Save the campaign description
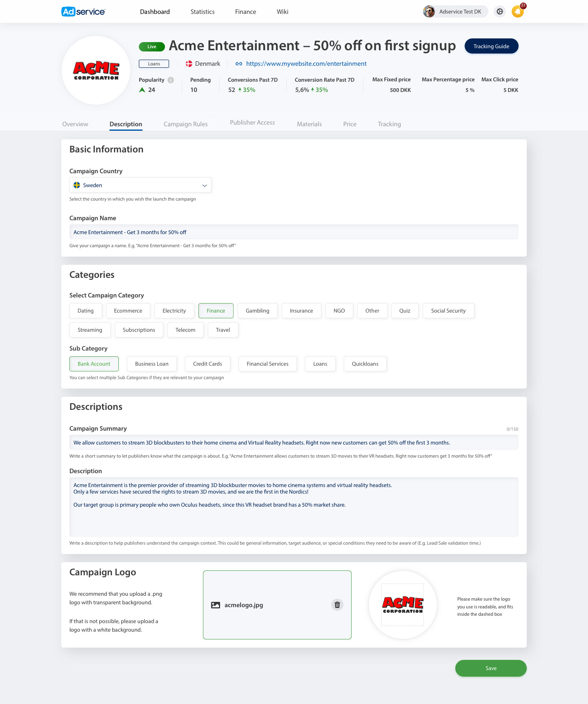Viewport: 588px width, 704px height. [x=491, y=668]
